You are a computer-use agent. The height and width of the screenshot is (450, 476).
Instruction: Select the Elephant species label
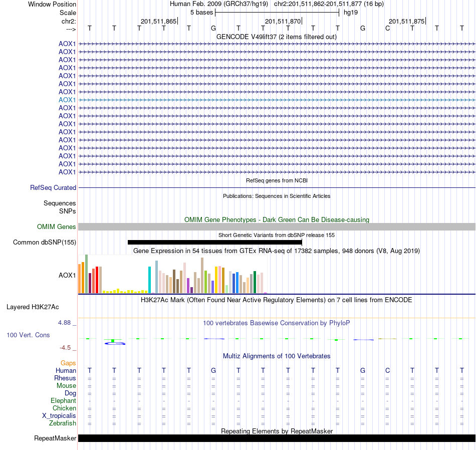pyautogui.click(x=64, y=401)
